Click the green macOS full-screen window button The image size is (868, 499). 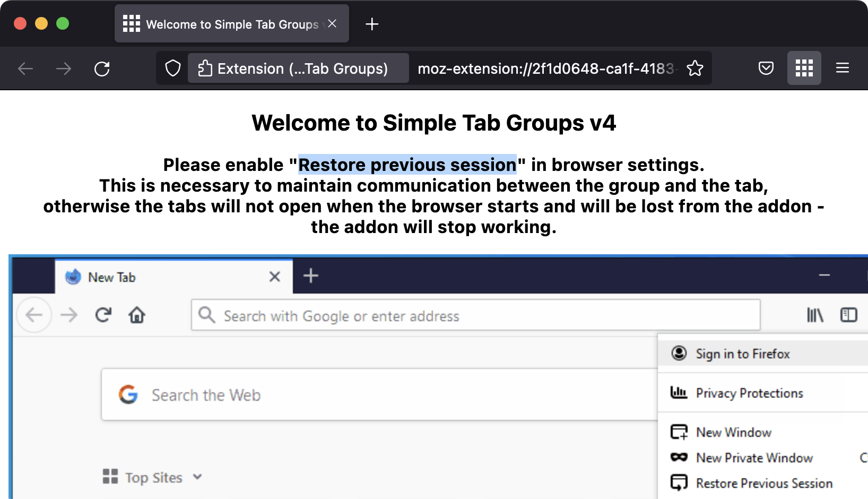click(x=63, y=24)
